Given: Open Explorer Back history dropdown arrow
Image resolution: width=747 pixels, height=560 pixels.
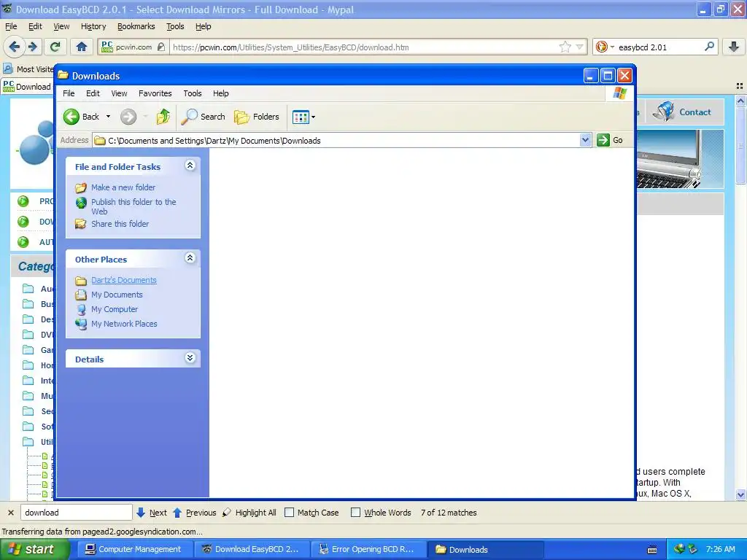Looking at the screenshot, I should coord(108,117).
